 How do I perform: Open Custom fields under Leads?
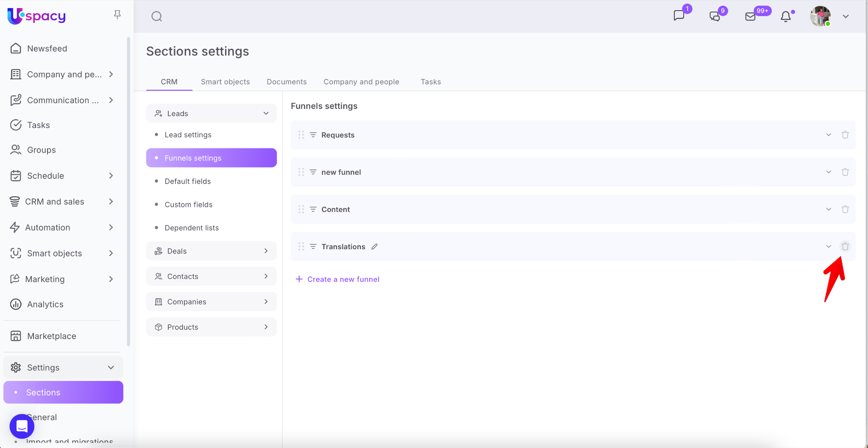tap(188, 205)
